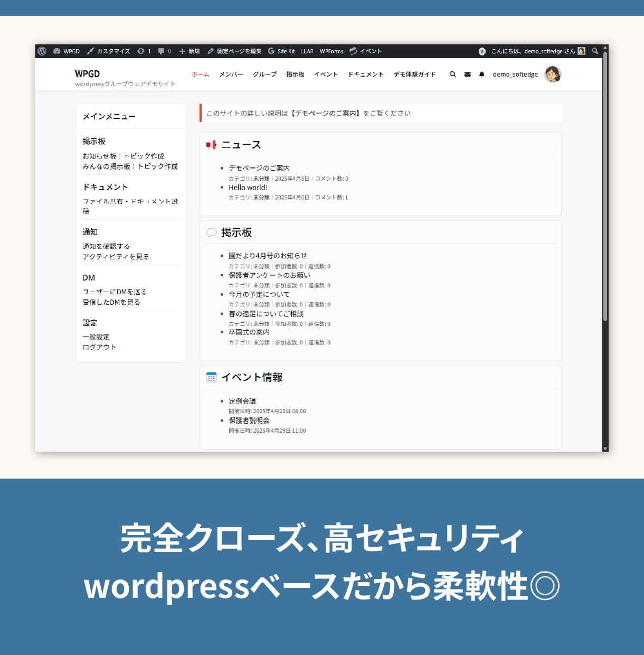644x655 pixels.
Task: Open the 園だより4月号のお知らせ topic
Action: tap(268, 256)
